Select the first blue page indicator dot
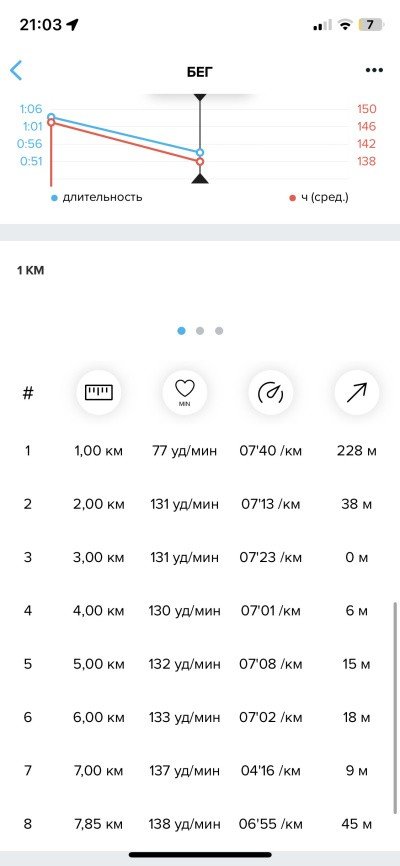Image resolution: width=400 pixels, height=866 pixels. point(181,331)
